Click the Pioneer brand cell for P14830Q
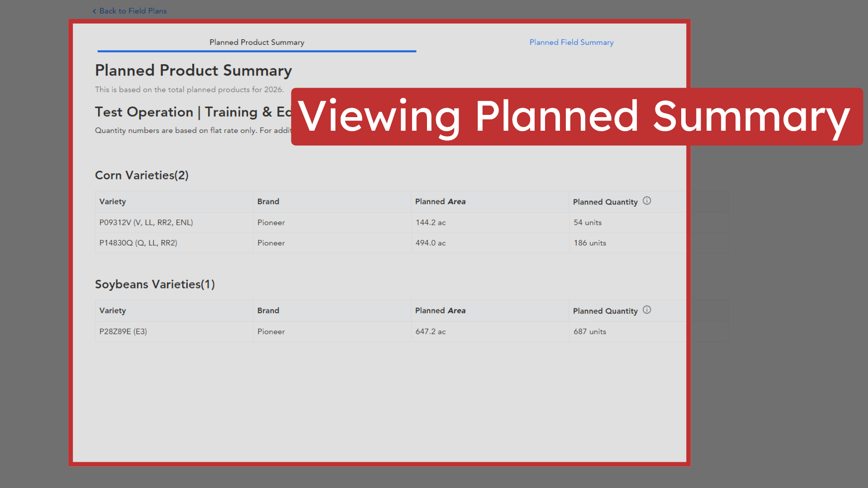 332,243
